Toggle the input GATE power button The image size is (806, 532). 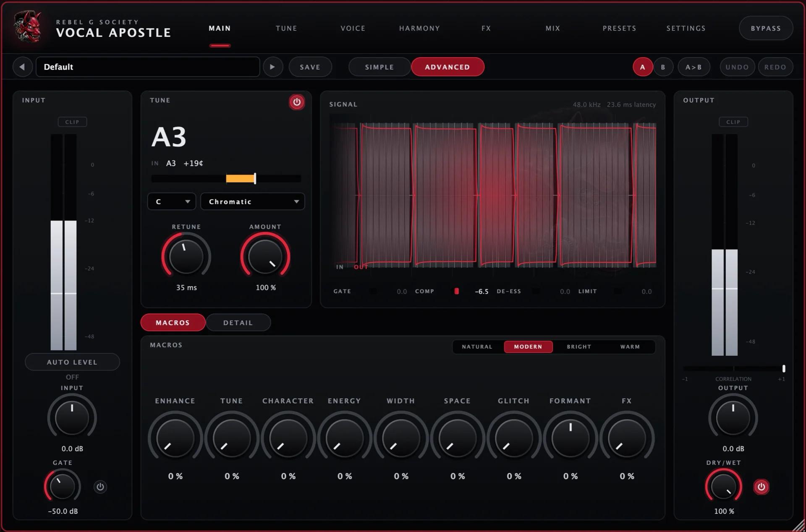[100, 487]
